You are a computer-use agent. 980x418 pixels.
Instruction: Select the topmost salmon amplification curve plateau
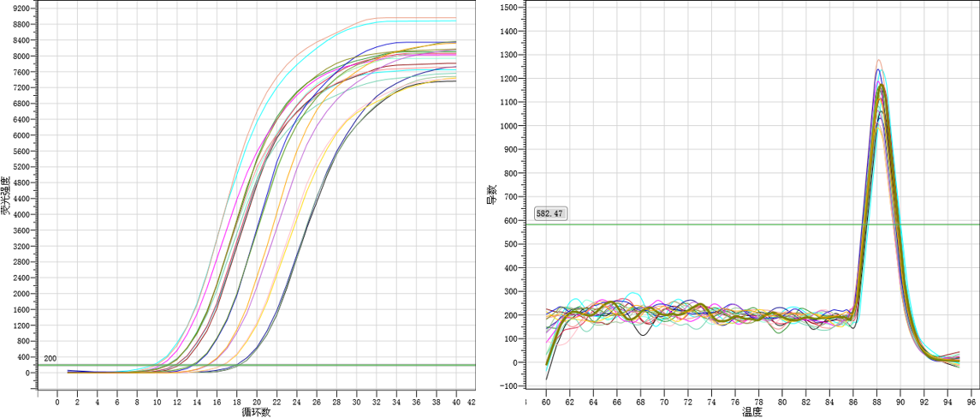click(411, 18)
